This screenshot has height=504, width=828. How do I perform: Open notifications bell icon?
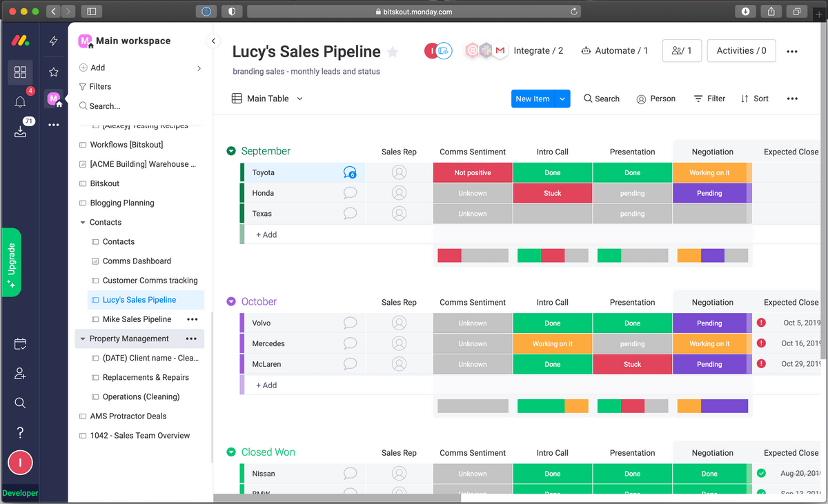point(20,102)
